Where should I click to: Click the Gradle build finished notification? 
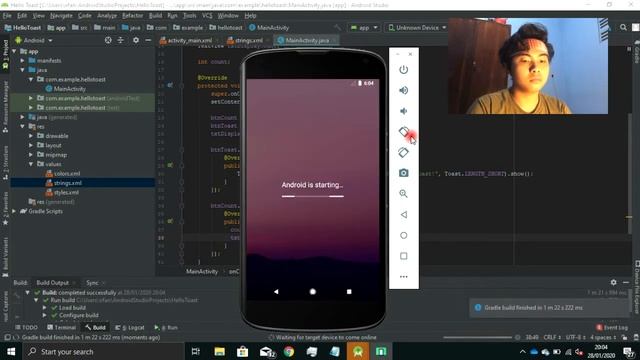[x=550, y=308]
